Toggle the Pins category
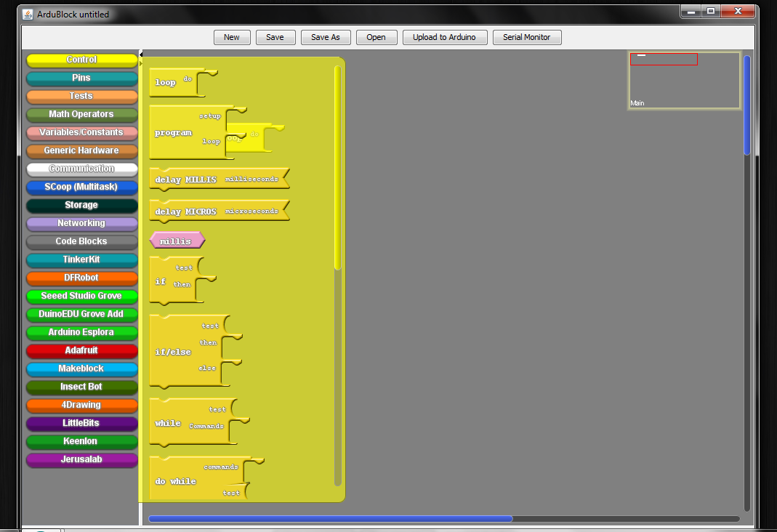777x532 pixels. tap(81, 78)
